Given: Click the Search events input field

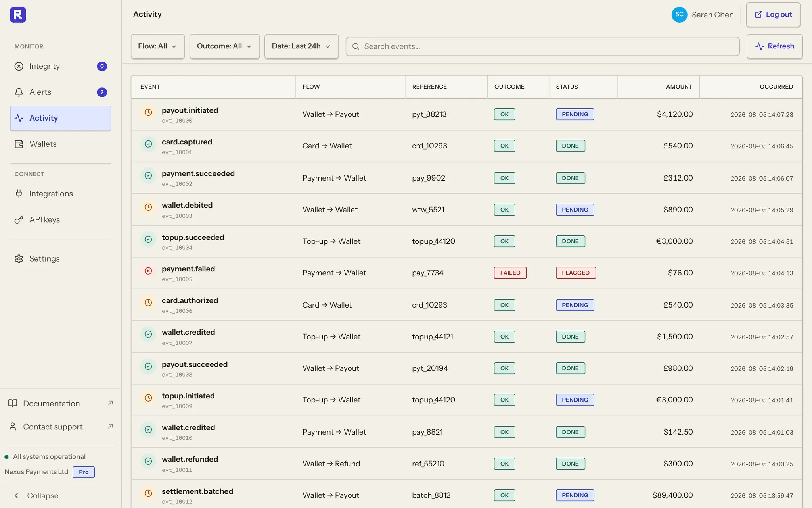Looking at the screenshot, I should pos(542,46).
